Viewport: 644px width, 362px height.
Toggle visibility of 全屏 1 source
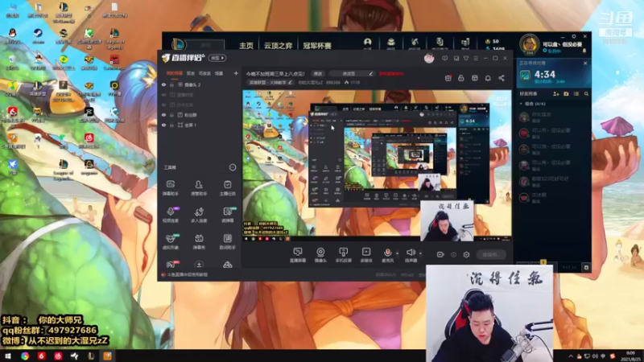pos(164,125)
